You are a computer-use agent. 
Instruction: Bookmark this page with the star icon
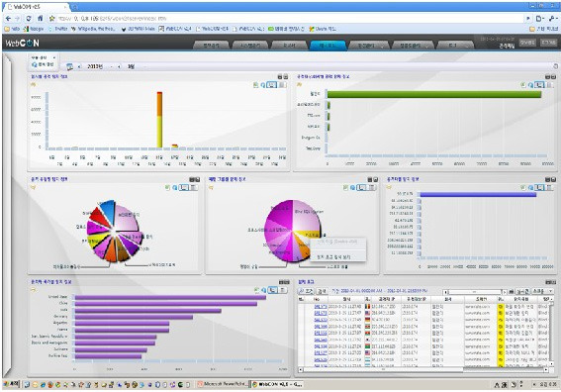point(52,18)
